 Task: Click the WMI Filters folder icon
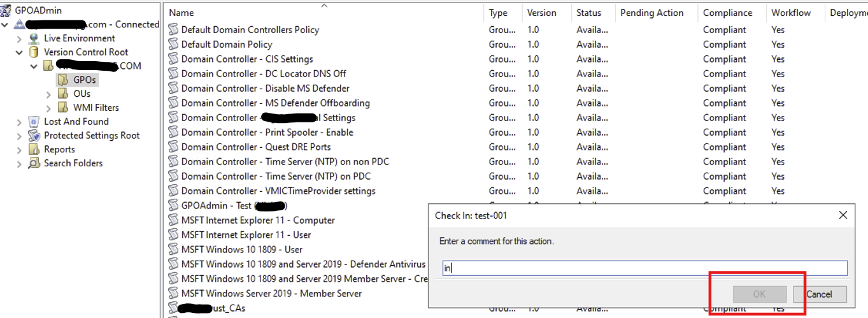63,108
